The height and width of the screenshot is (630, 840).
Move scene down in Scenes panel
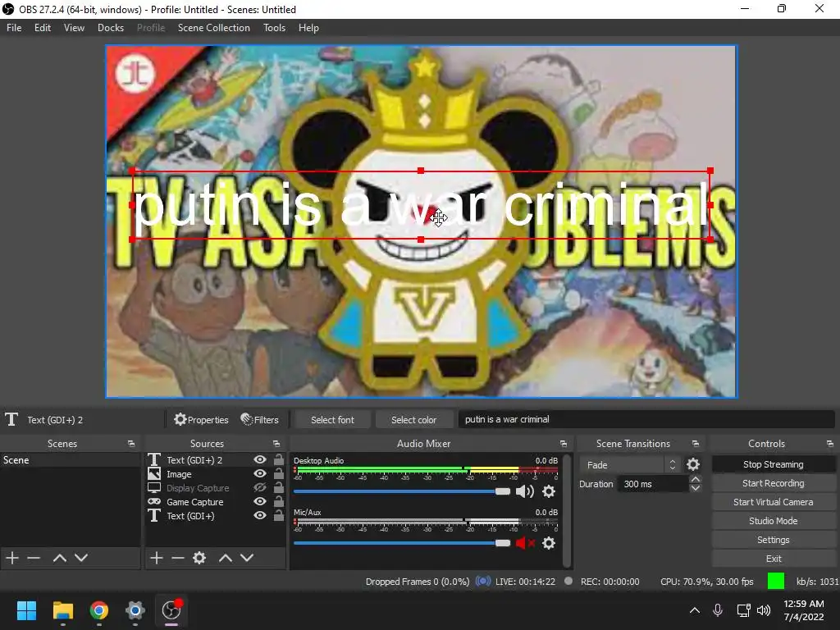pos(81,558)
